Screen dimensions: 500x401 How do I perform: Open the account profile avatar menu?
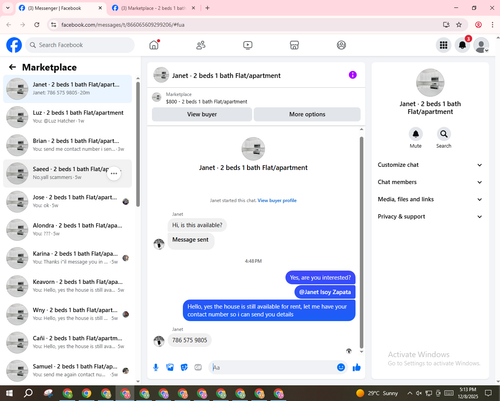pyautogui.click(x=481, y=45)
